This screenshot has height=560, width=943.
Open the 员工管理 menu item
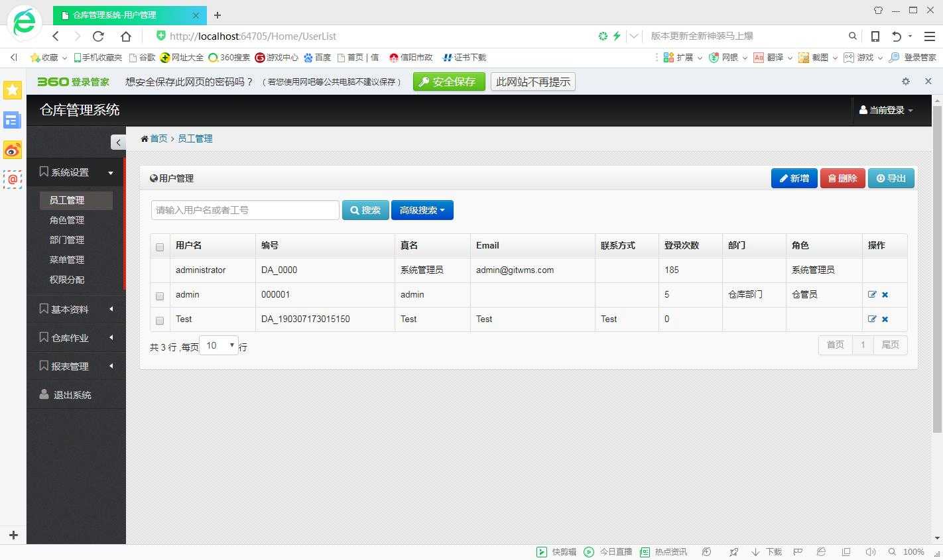76,200
